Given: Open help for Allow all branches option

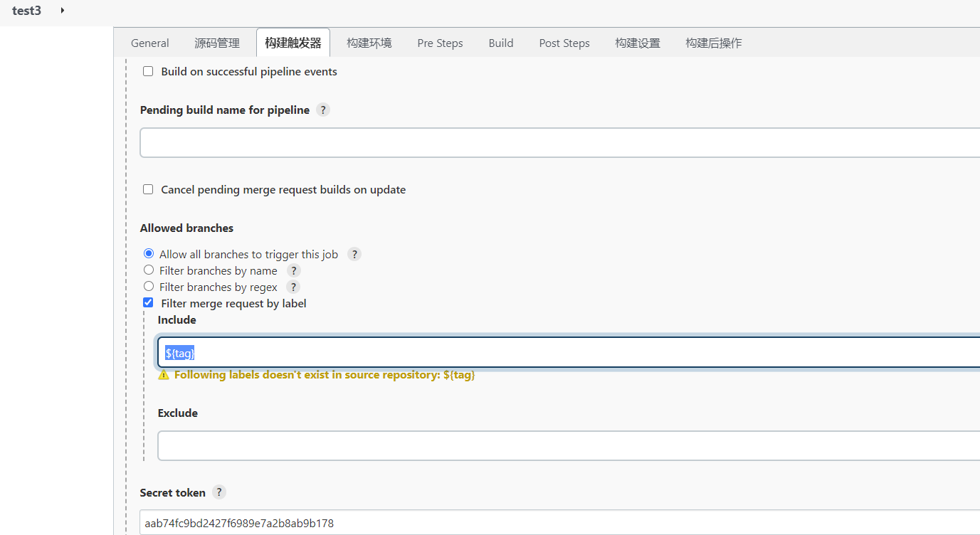Looking at the screenshot, I should click(354, 254).
